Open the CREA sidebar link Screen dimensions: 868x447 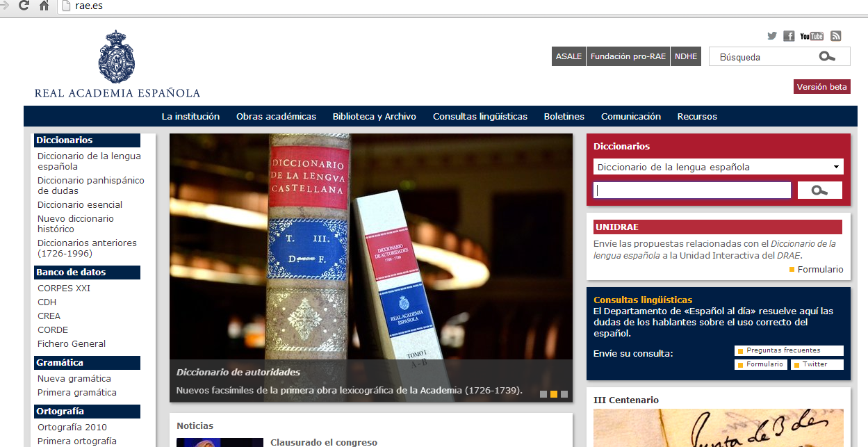pyautogui.click(x=49, y=316)
